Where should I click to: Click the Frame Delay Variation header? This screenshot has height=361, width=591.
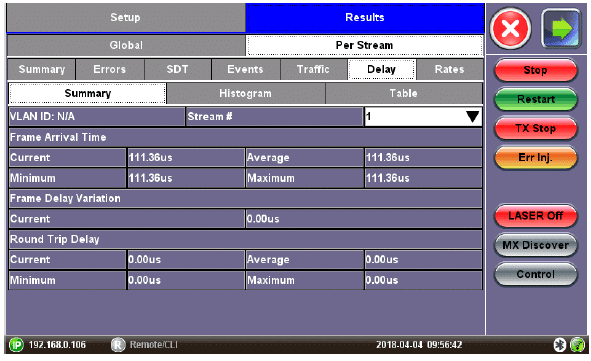coord(245,199)
